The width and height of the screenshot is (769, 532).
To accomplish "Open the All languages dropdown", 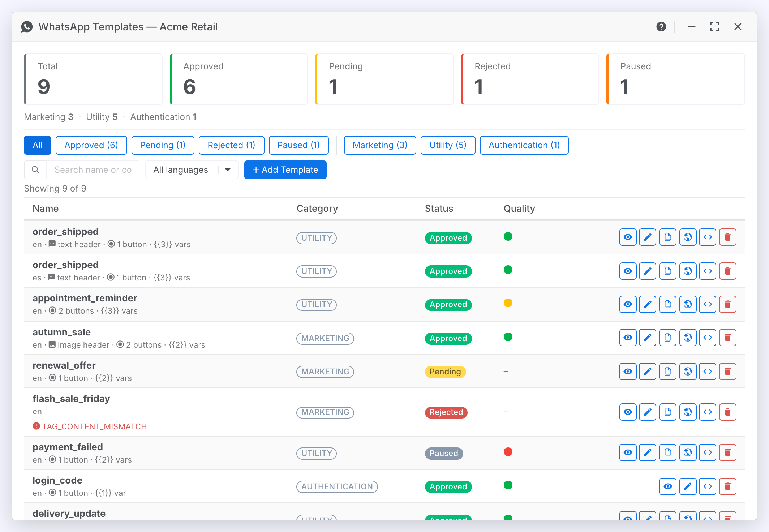I will tap(192, 170).
